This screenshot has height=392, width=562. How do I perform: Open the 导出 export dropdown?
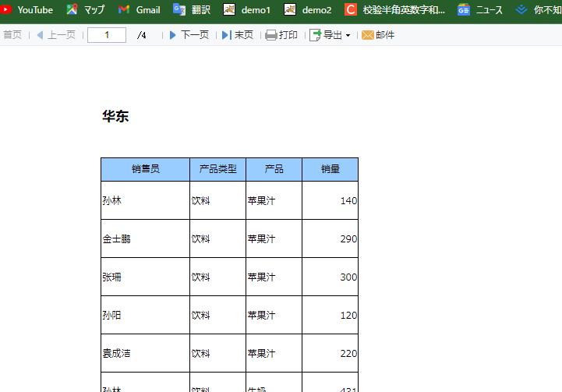click(330, 35)
